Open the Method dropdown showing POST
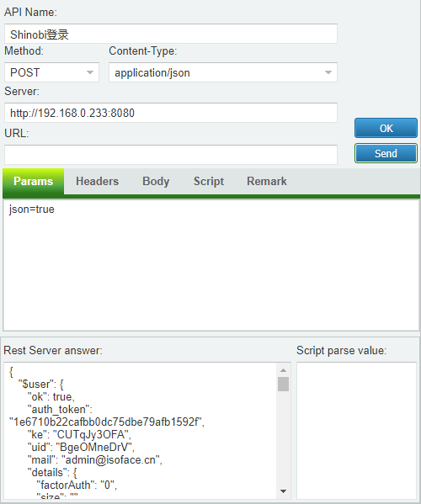The height and width of the screenshot is (504, 421). (51, 72)
